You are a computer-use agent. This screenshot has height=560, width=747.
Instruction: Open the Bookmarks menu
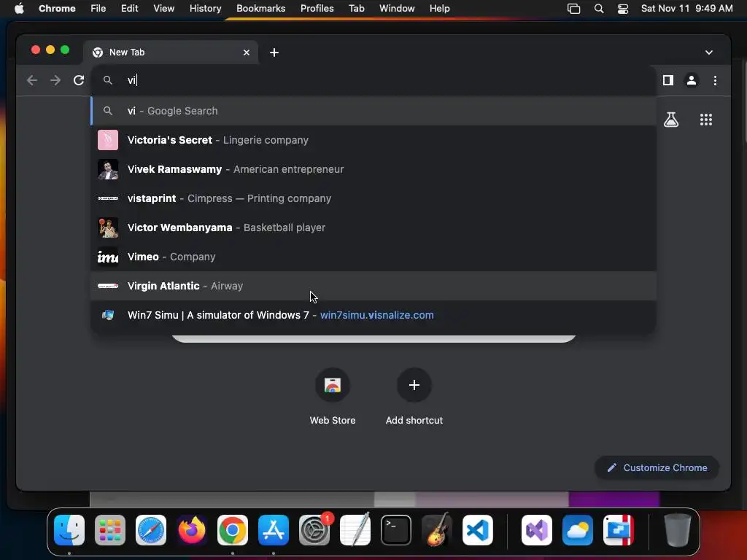[x=260, y=9]
